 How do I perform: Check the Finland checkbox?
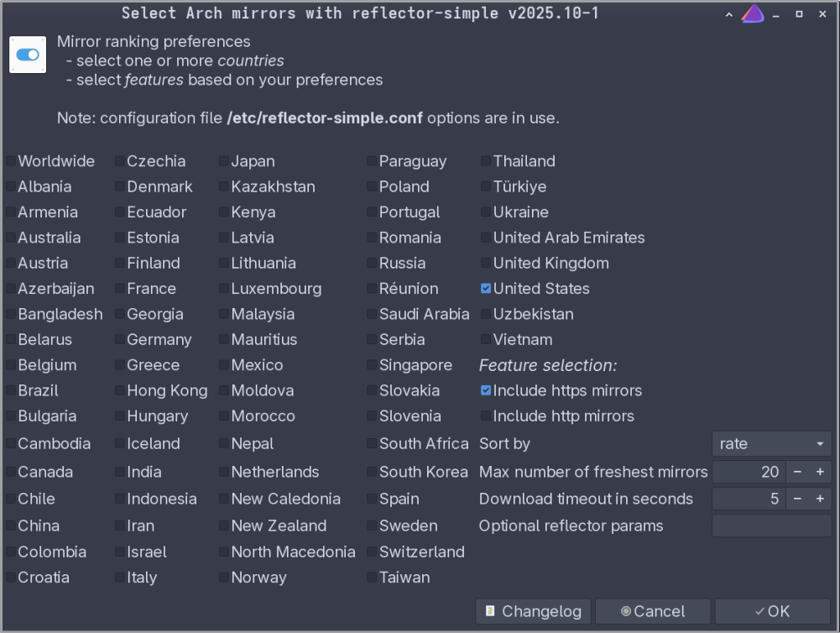click(120, 263)
